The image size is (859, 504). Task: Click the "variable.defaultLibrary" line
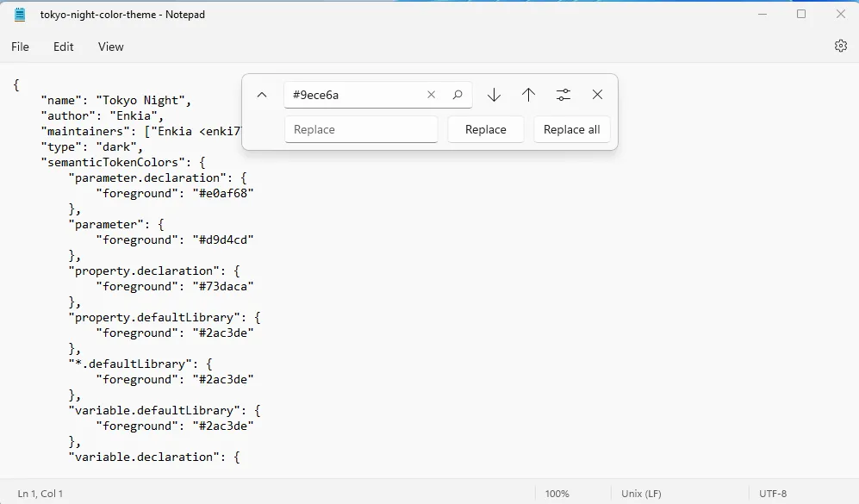[165, 410]
